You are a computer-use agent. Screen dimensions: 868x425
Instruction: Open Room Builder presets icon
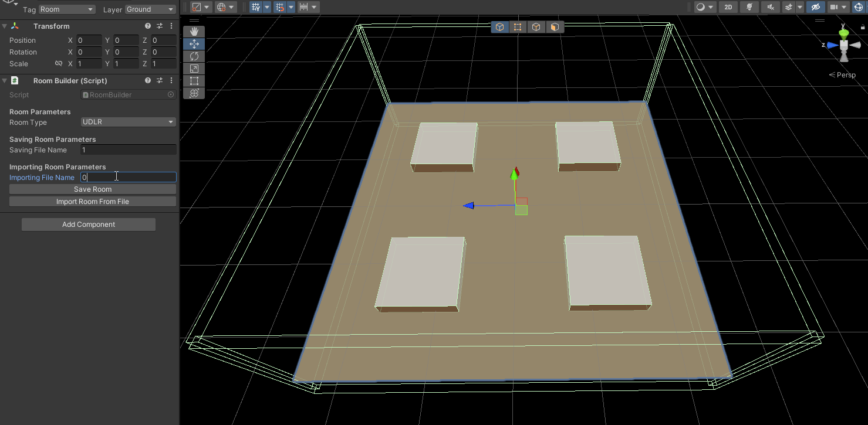160,81
